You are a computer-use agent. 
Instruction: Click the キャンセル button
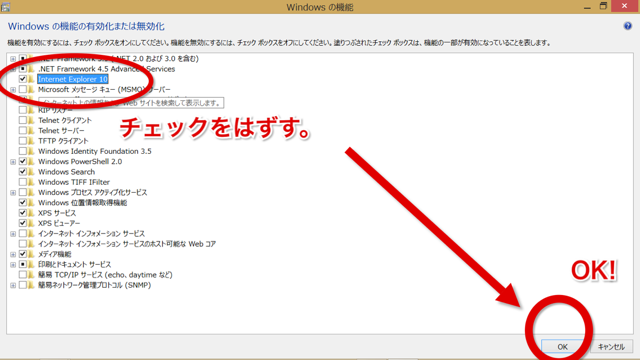click(611, 347)
